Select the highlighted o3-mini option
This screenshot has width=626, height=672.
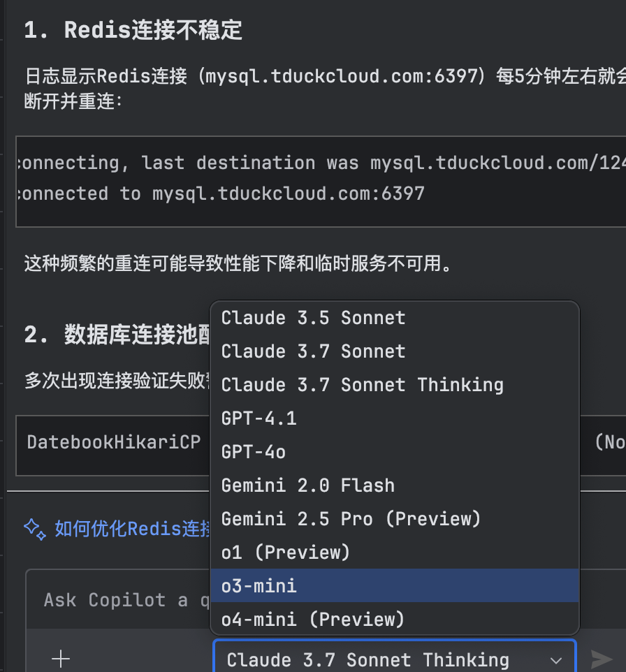(395, 586)
